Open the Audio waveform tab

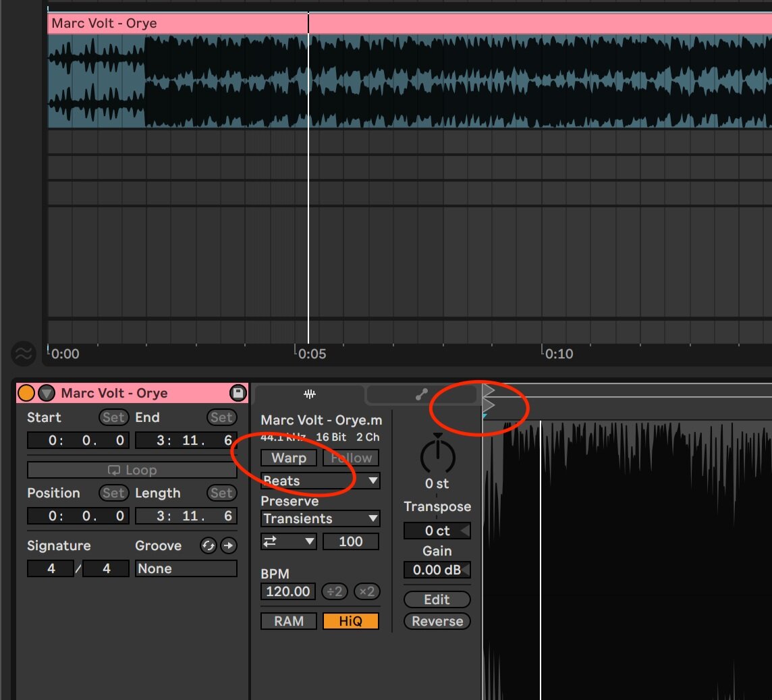309,394
